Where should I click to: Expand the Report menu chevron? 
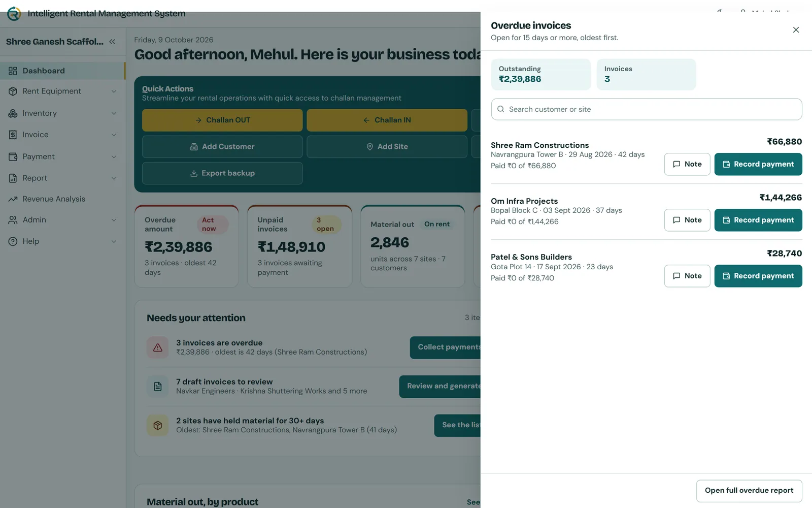click(114, 178)
